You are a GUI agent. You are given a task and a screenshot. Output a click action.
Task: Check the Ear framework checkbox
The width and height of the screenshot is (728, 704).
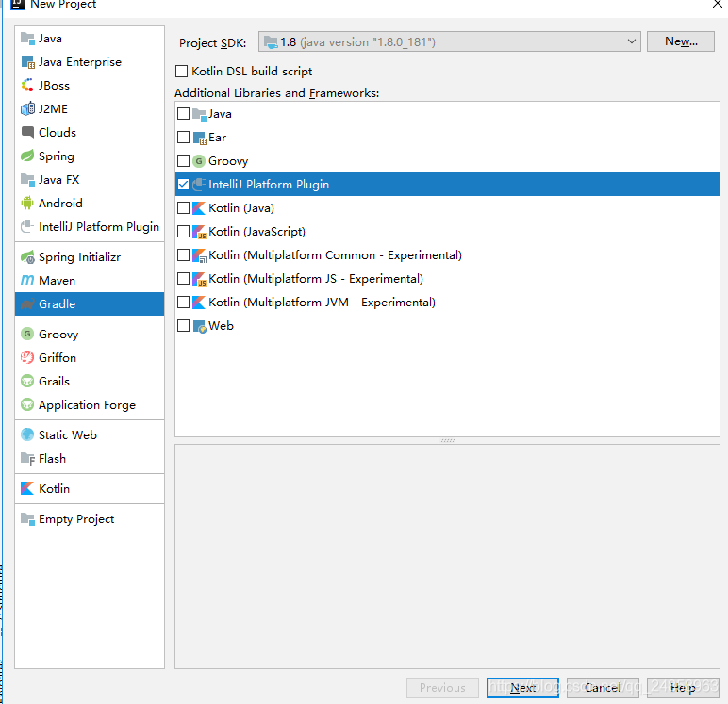coord(183,138)
